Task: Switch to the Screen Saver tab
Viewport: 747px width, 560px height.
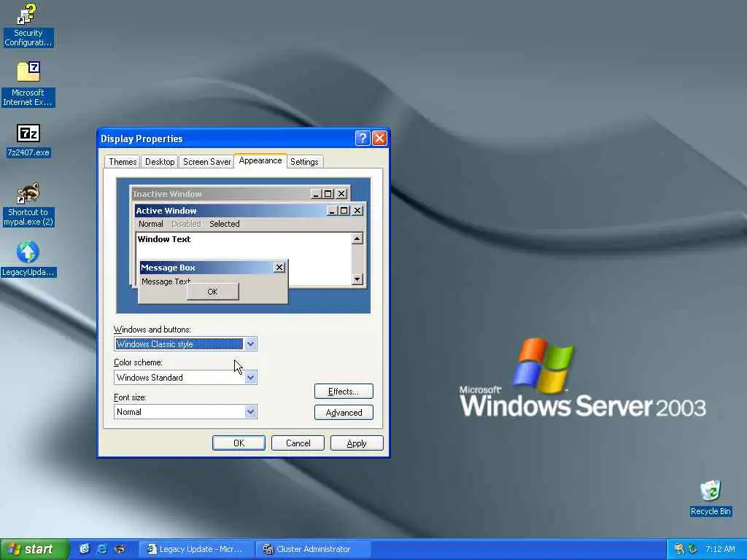Action: (206, 162)
